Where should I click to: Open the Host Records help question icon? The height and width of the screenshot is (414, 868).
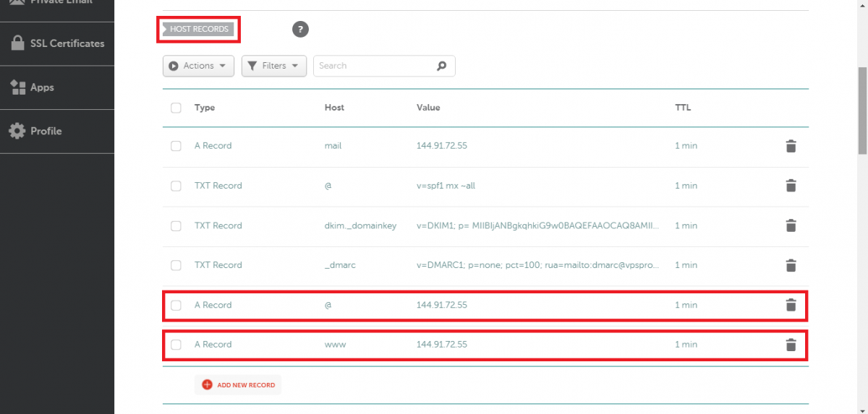click(300, 30)
